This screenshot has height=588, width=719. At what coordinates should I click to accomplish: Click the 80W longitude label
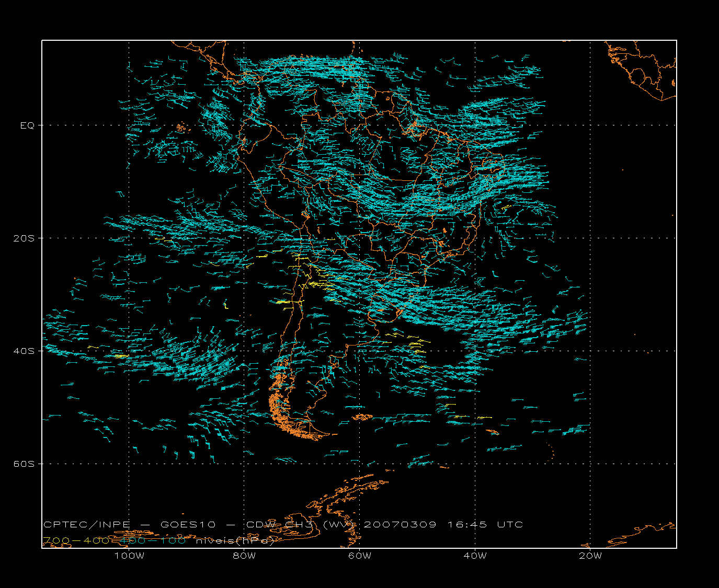[244, 556]
